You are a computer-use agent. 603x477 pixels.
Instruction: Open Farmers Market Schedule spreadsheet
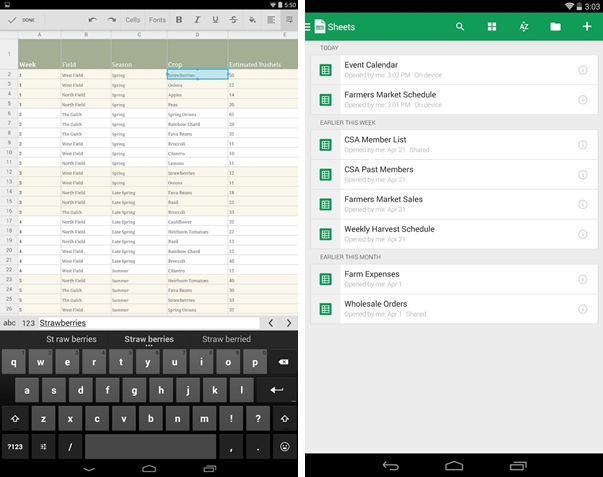tap(454, 100)
